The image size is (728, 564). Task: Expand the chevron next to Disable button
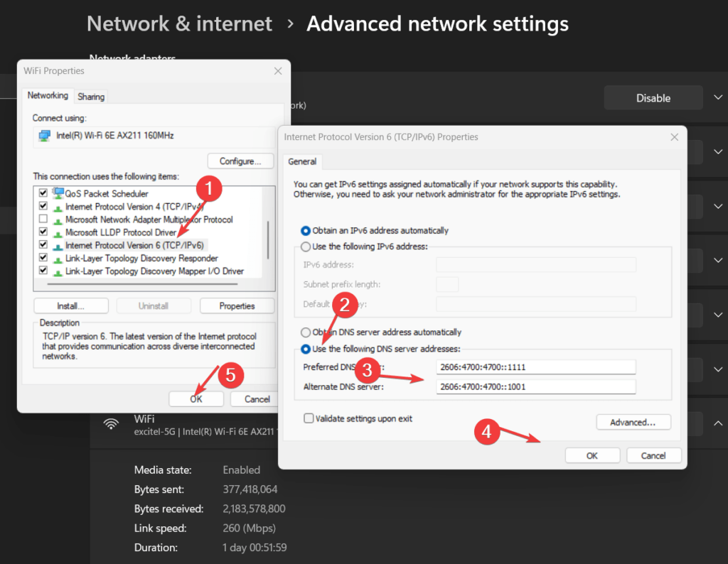pos(718,97)
